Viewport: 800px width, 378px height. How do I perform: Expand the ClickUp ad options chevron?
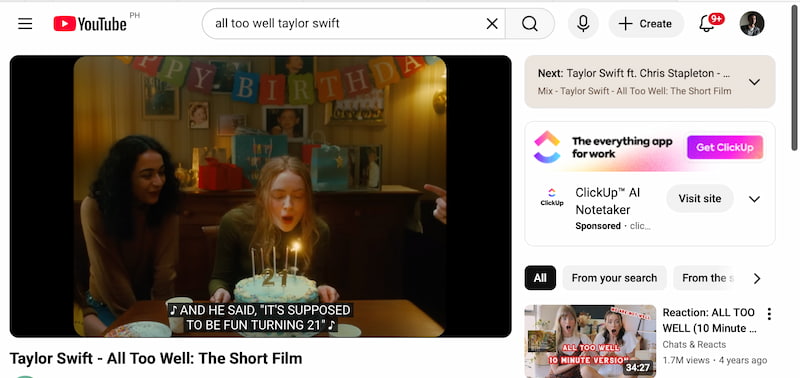coord(754,199)
